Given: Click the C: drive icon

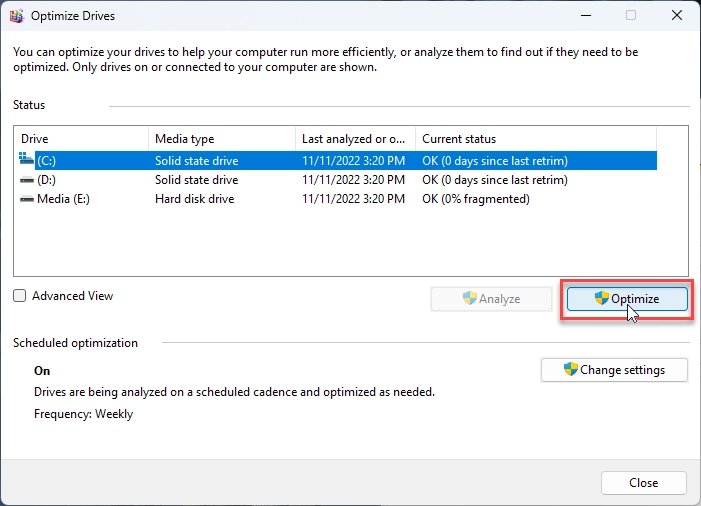Looking at the screenshot, I should click(x=26, y=159).
